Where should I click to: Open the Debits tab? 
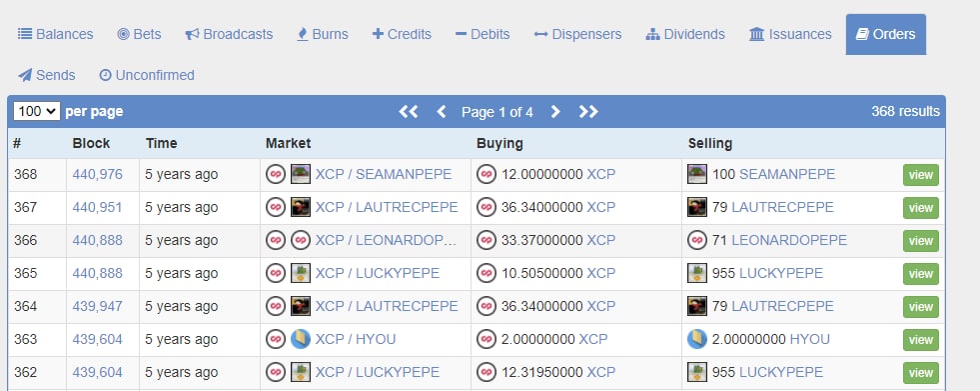click(x=482, y=34)
